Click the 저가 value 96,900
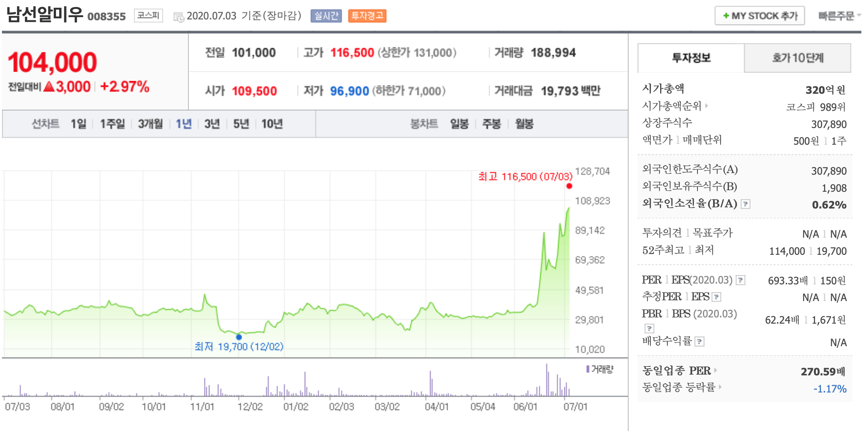 350,91
